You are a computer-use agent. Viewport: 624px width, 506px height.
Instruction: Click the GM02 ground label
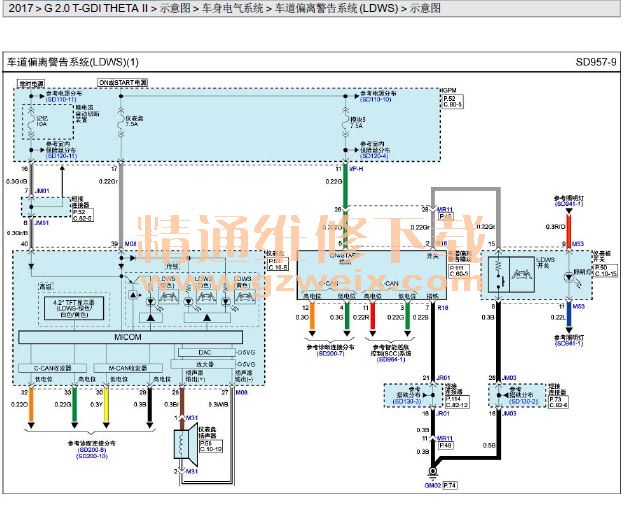tap(432, 485)
